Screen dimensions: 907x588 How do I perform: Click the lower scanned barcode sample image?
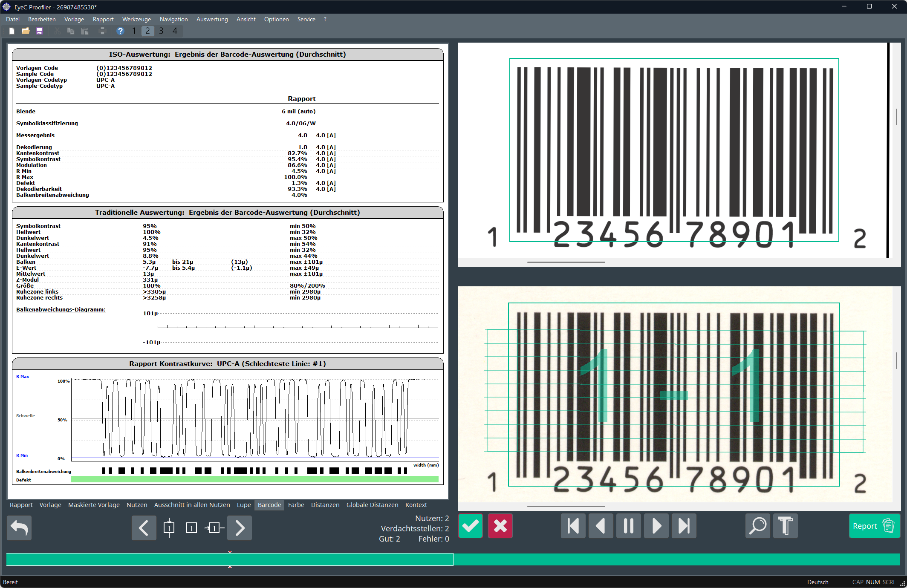point(675,394)
